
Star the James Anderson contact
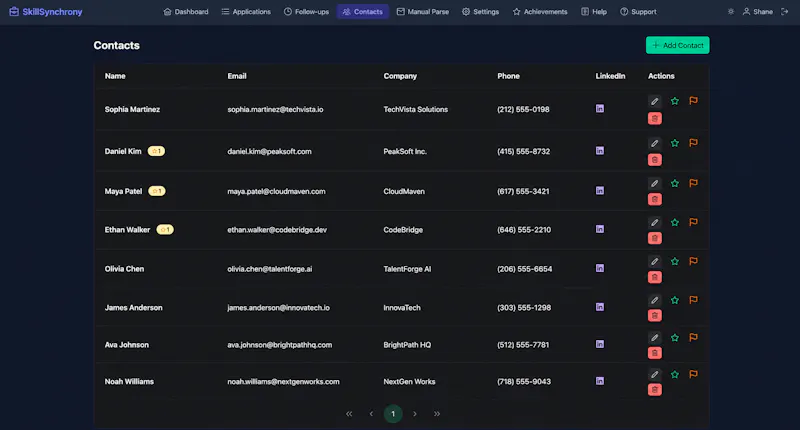(674, 300)
